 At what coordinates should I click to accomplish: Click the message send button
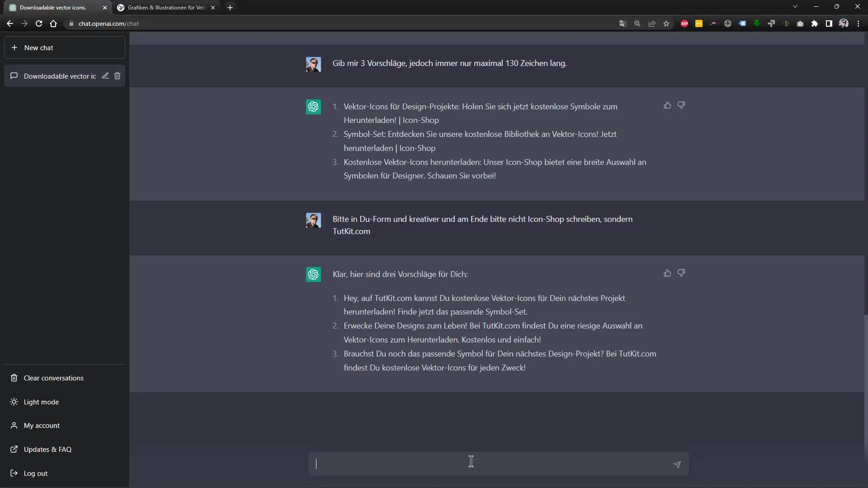coord(677,464)
